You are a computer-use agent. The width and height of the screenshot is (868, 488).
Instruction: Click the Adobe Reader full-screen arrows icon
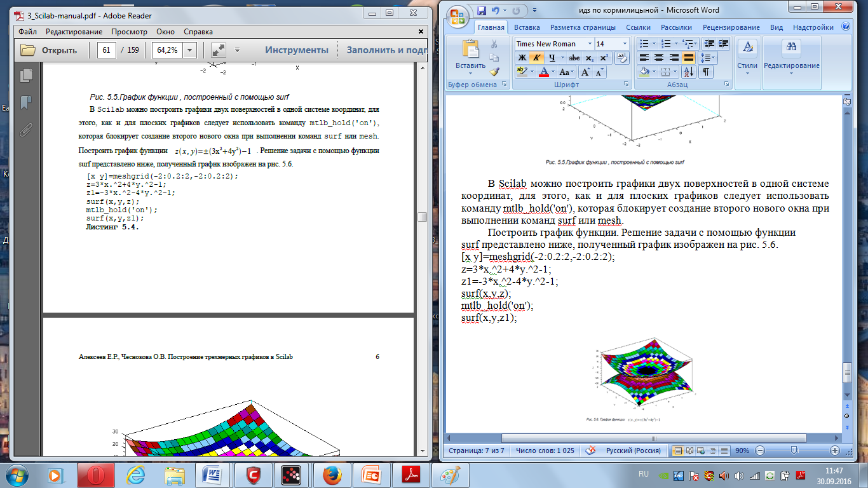[x=218, y=50]
